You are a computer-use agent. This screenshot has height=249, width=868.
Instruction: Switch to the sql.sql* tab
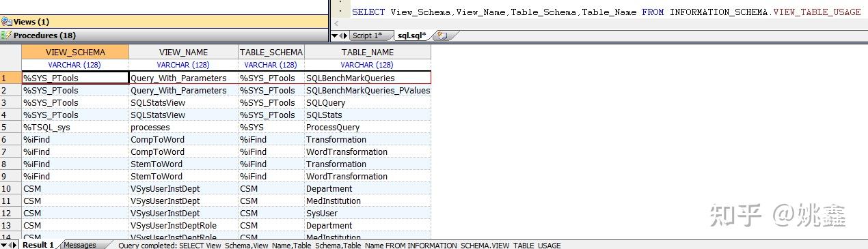412,35
